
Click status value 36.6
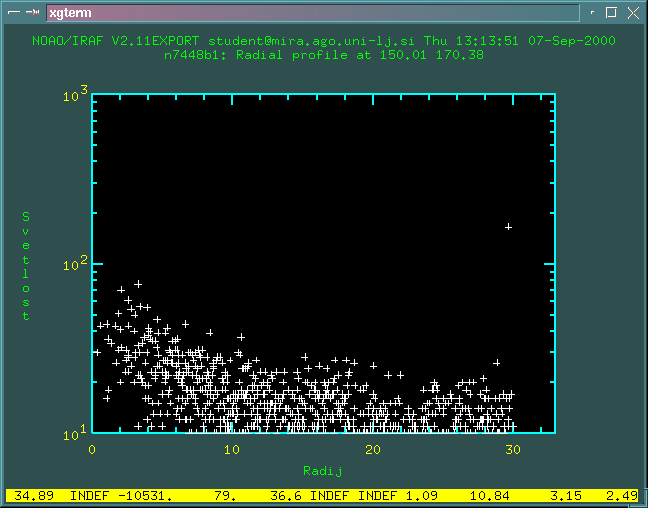[286, 496]
